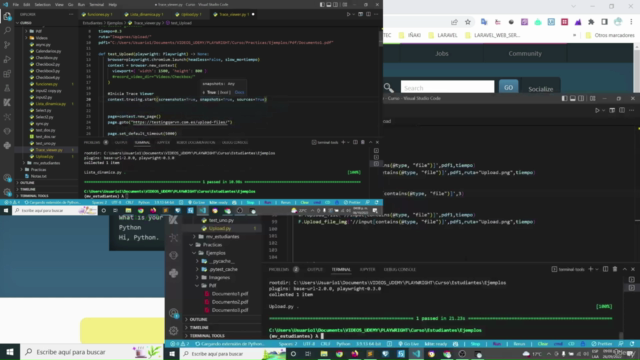Open Terminal menu in Trace_viewer VS Code window
This screenshot has width=640, height=360.
coord(96,4)
